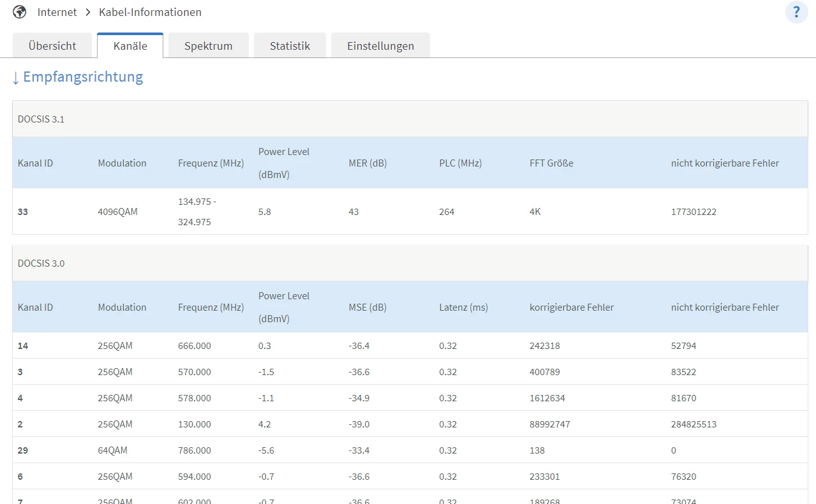
Task: Select the Kanäle tab
Action: tap(130, 46)
